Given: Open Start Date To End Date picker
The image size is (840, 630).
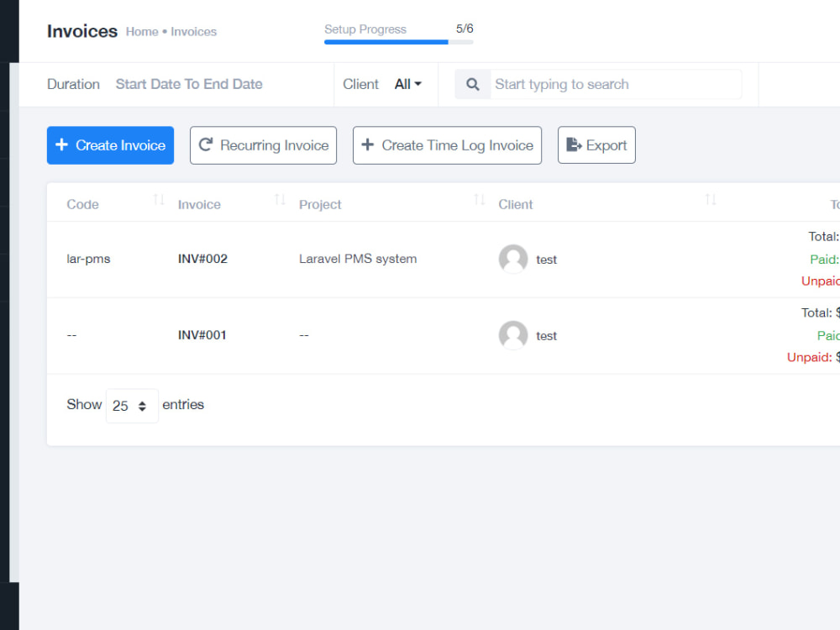Looking at the screenshot, I should click(189, 84).
